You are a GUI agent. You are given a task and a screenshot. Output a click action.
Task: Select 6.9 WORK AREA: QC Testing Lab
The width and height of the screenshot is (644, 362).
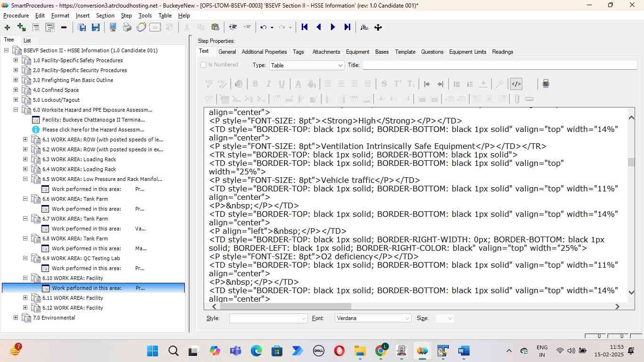(x=81, y=258)
